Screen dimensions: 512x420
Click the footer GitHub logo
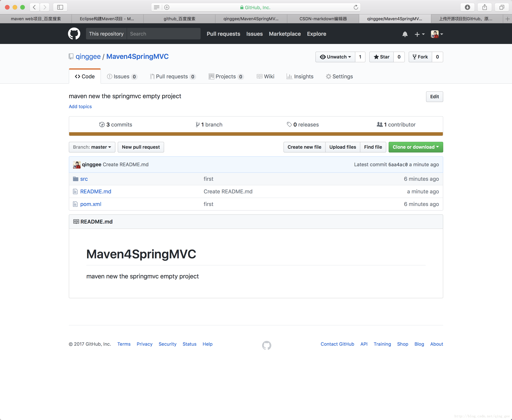pyautogui.click(x=267, y=345)
